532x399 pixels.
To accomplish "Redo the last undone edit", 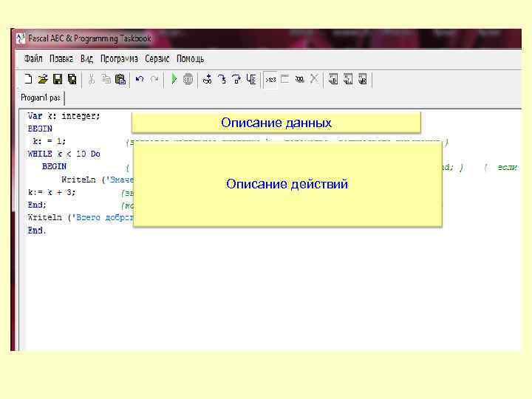I will click(x=154, y=79).
